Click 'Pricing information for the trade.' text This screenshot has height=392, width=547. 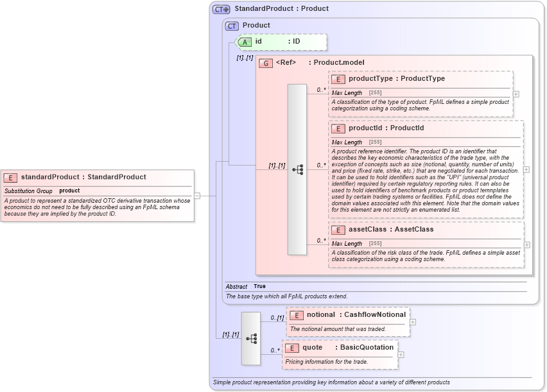point(326,362)
